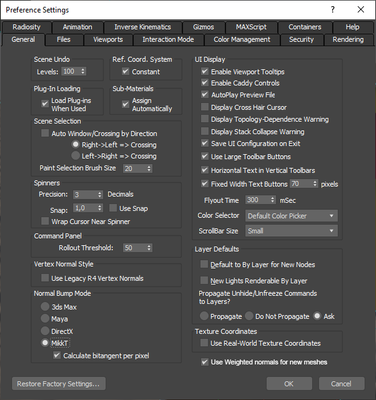Enable New Lights Renderable By Layer

tap(204, 280)
